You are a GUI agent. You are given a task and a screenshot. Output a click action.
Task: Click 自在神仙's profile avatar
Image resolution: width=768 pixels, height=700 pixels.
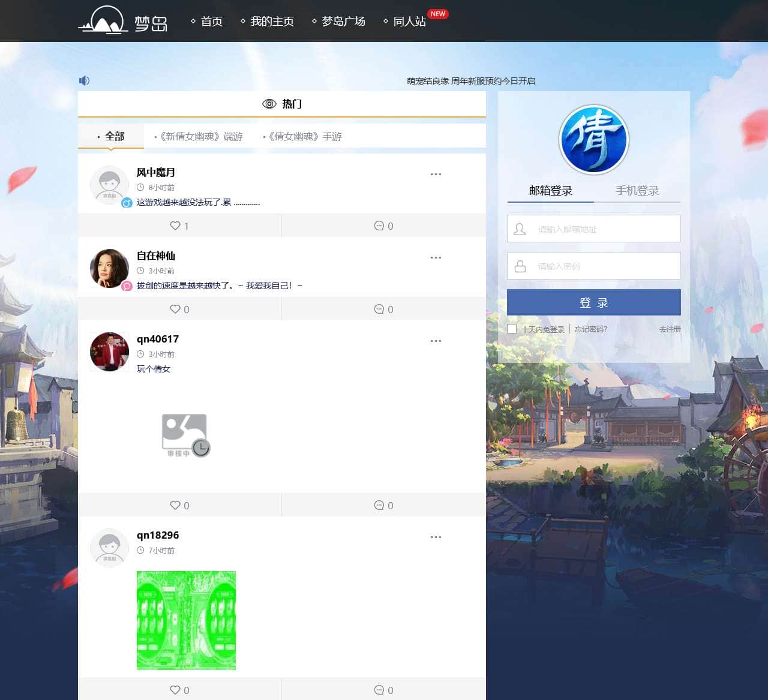(x=109, y=268)
